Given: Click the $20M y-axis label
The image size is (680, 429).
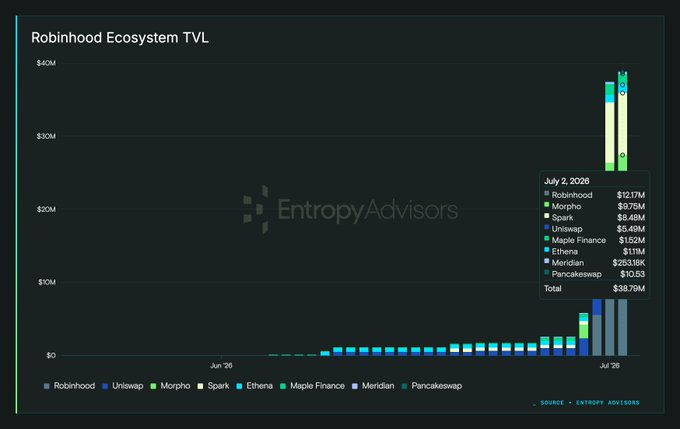Looking at the screenshot, I should point(46,209).
